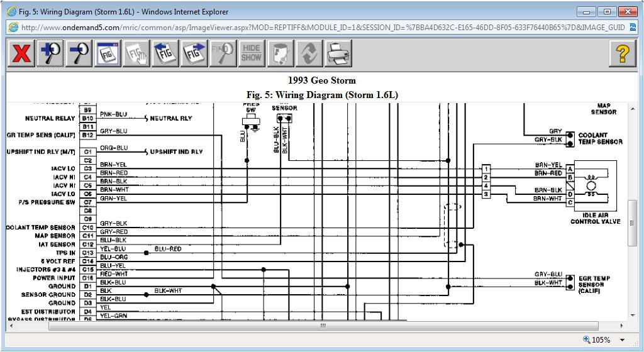This screenshot has height=352, width=644.
Task: Click the vertical scrollbar thumb
Action: [633, 223]
